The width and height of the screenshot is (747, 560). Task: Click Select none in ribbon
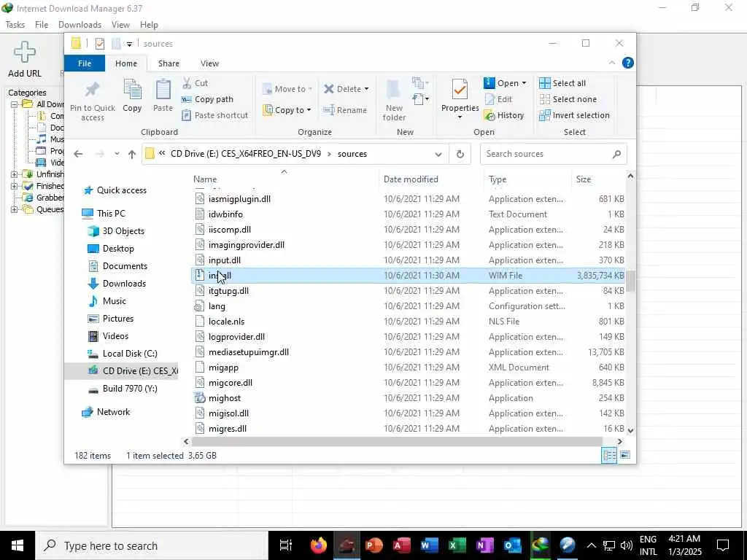(x=568, y=99)
